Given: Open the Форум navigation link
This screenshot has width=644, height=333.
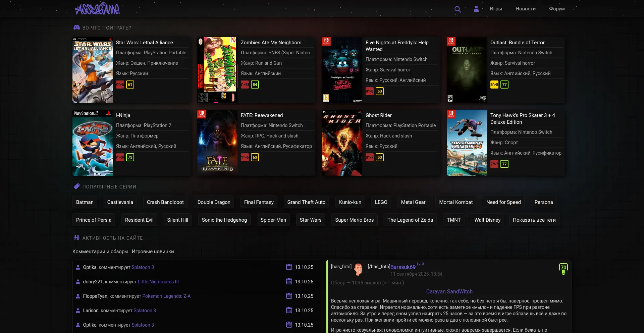Looking at the screenshot, I should (556, 9).
